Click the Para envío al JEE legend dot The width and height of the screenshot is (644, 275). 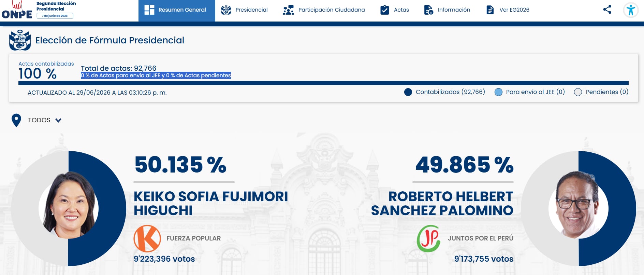(498, 92)
